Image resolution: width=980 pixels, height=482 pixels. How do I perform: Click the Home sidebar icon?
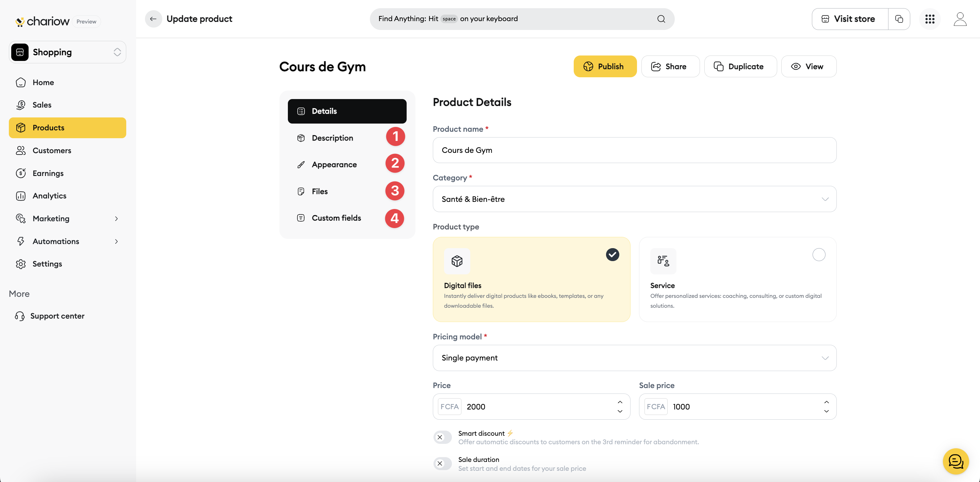coord(21,83)
